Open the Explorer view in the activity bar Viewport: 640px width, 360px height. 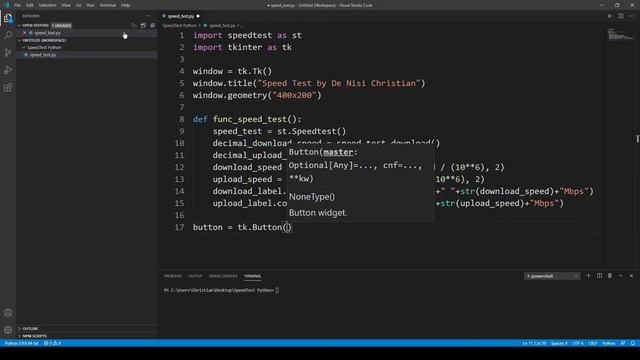click(x=8, y=18)
